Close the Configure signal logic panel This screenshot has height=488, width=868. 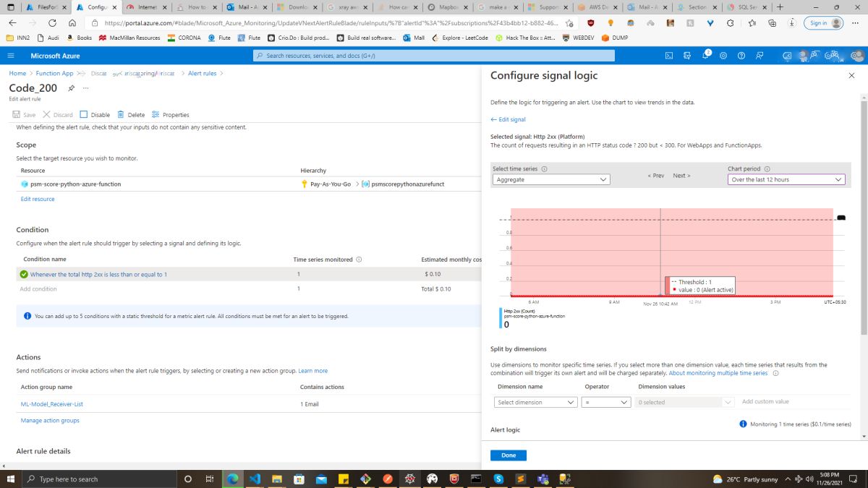click(851, 75)
